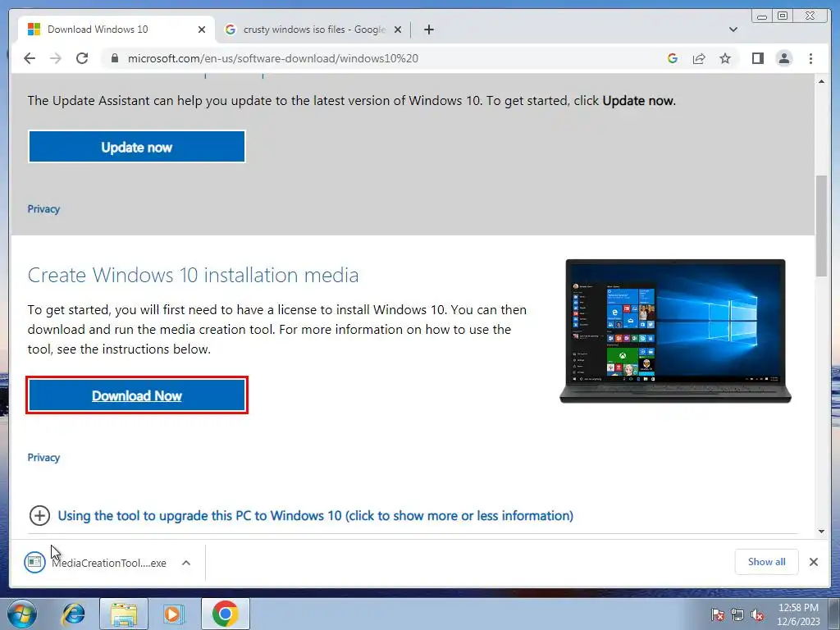The width and height of the screenshot is (840, 630).
Task: Launch Internet Explorer from taskbar
Action: [73, 614]
